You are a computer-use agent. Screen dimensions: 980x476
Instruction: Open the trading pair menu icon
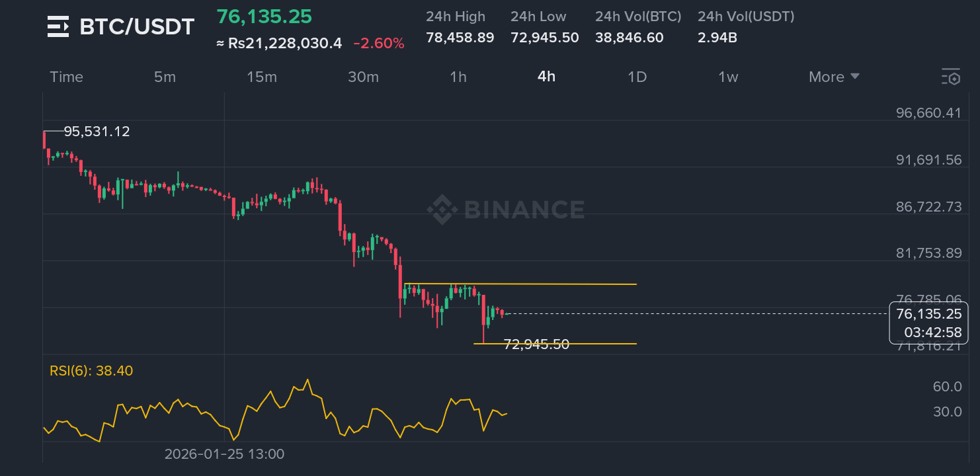(58, 27)
